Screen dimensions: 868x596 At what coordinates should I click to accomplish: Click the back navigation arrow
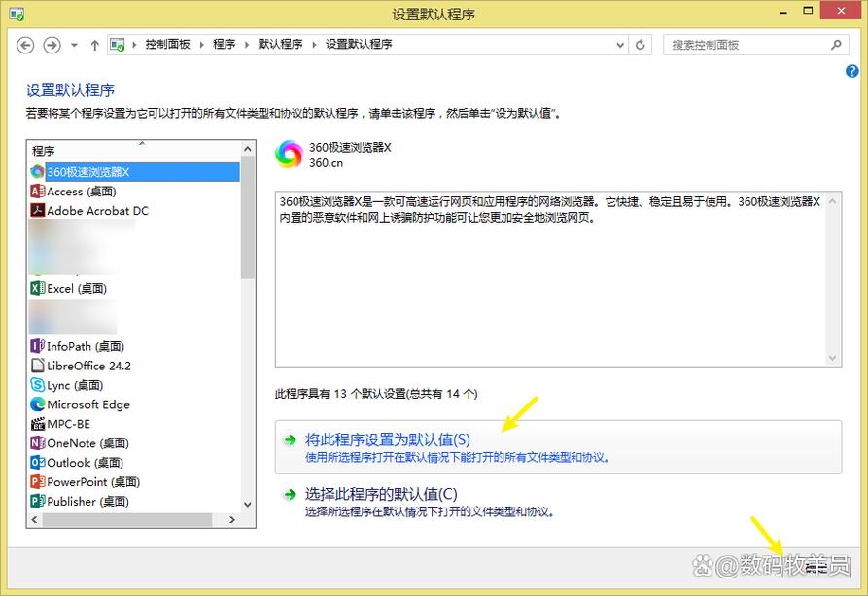point(25,45)
